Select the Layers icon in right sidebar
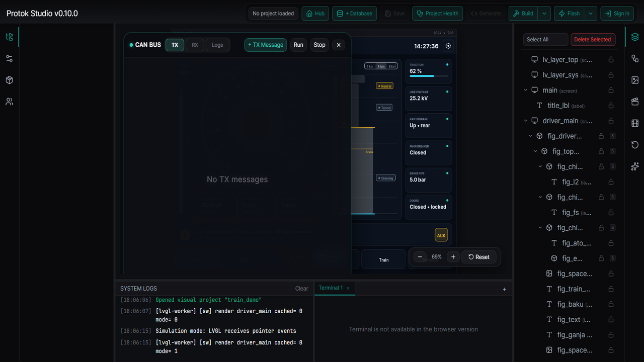Viewport: 644px width, 362px height. [635, 37]
